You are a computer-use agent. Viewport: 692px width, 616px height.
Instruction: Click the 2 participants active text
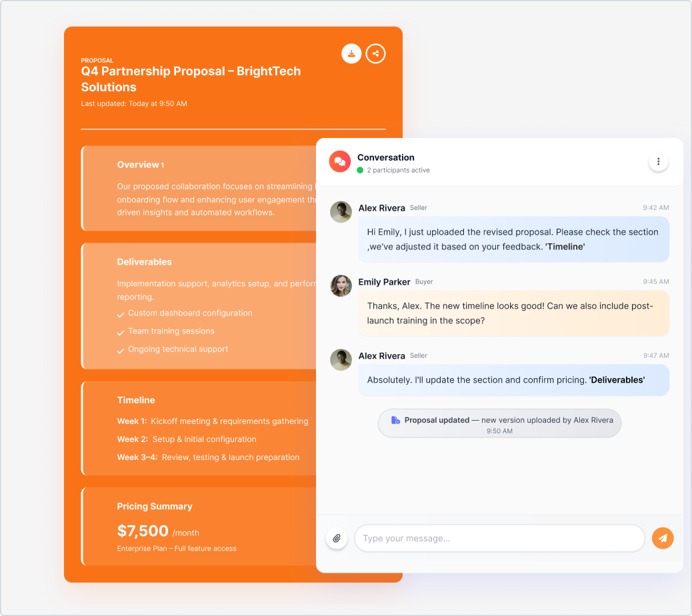pos(398,170)
